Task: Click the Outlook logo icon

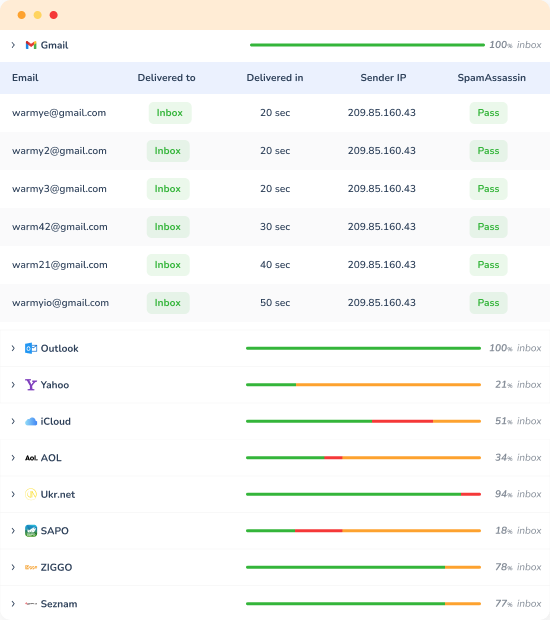Action: [31, 348]
